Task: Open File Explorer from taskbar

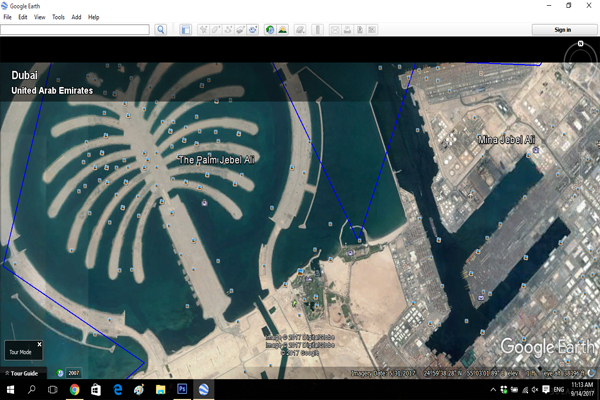Action: click(160, 390)
